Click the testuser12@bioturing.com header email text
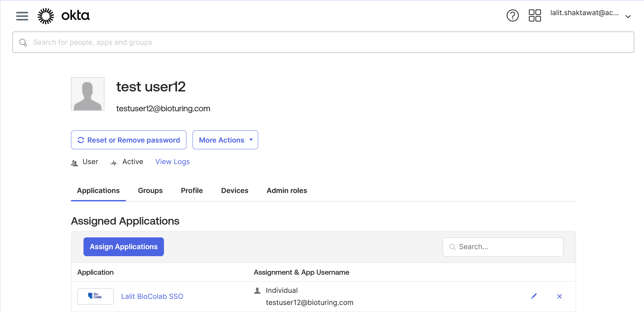 coord(163,109)
